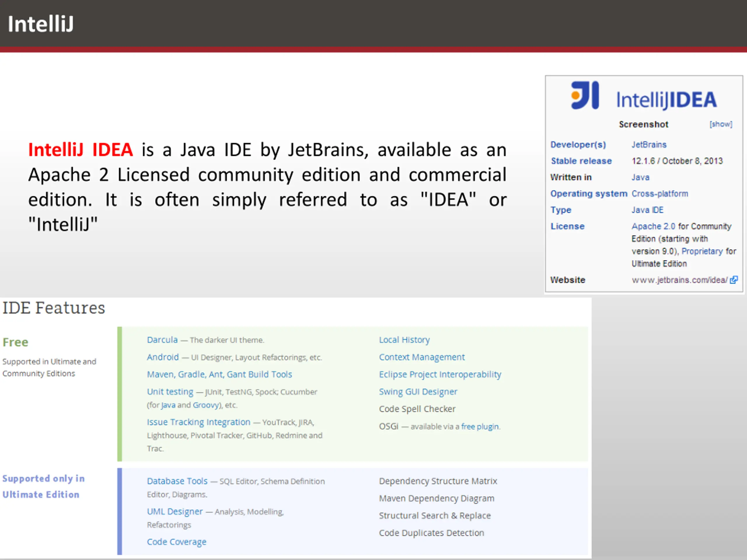Open the Database Tools link
This screenshot has height=560, width=747.
(177, 481)
